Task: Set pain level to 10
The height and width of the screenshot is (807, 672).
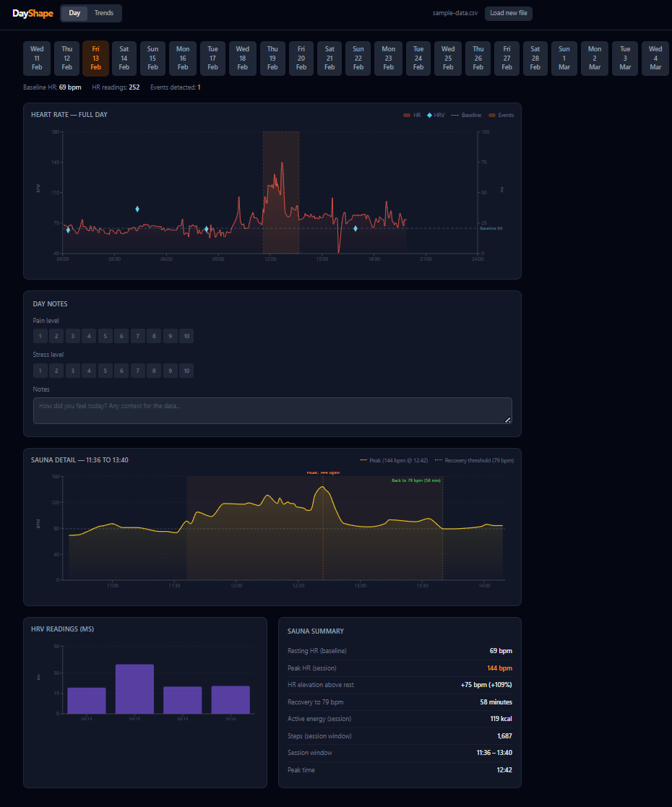Action: click(186, 336)
